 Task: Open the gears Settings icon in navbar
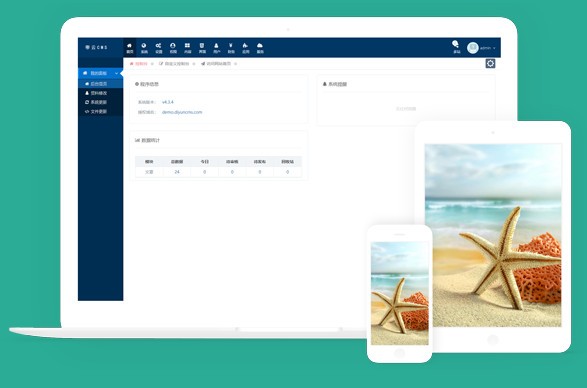click(x=159, y=48)
